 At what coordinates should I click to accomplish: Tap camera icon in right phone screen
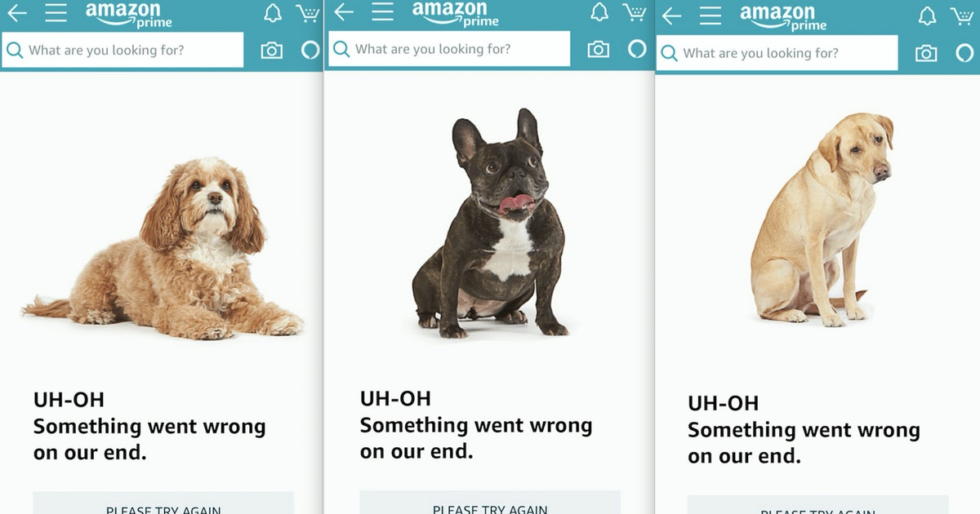[x=926, y=54]
